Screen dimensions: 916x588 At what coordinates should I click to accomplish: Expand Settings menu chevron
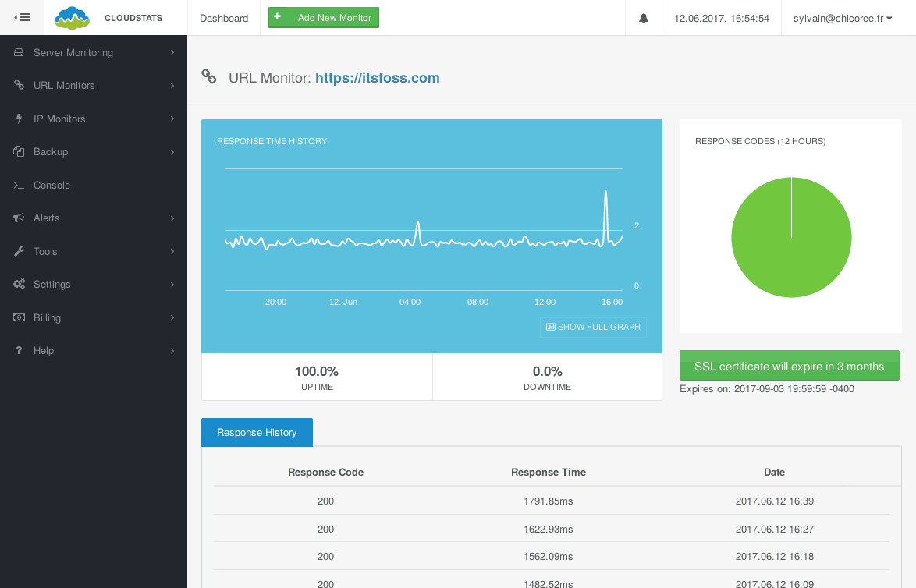pyautogui.click(x=172, y=285)
